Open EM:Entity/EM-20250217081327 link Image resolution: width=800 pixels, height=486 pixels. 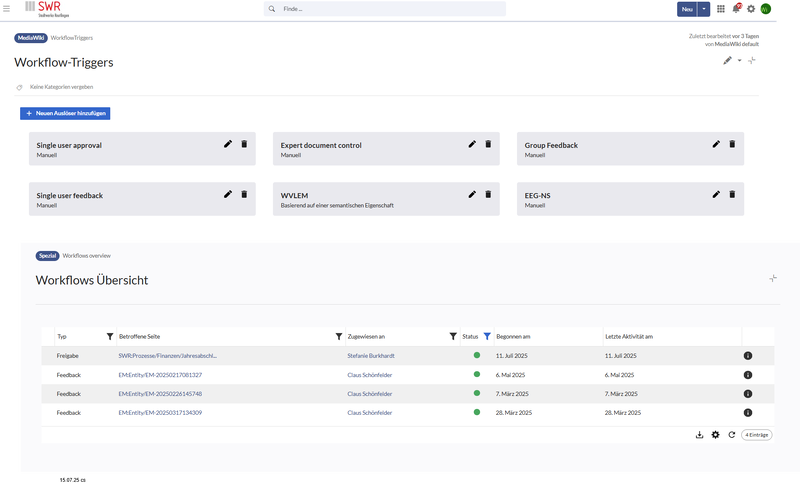pos(160,375)
